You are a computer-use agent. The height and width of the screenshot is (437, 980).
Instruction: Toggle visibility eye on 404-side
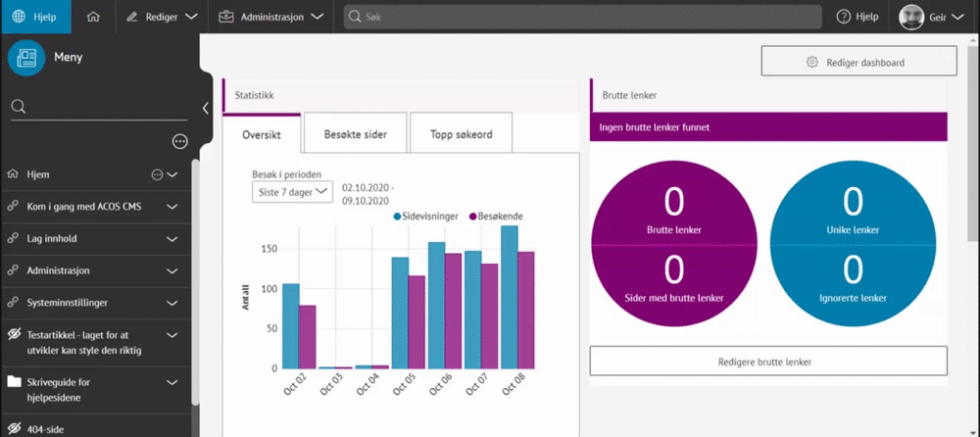[x=14, y=428]
